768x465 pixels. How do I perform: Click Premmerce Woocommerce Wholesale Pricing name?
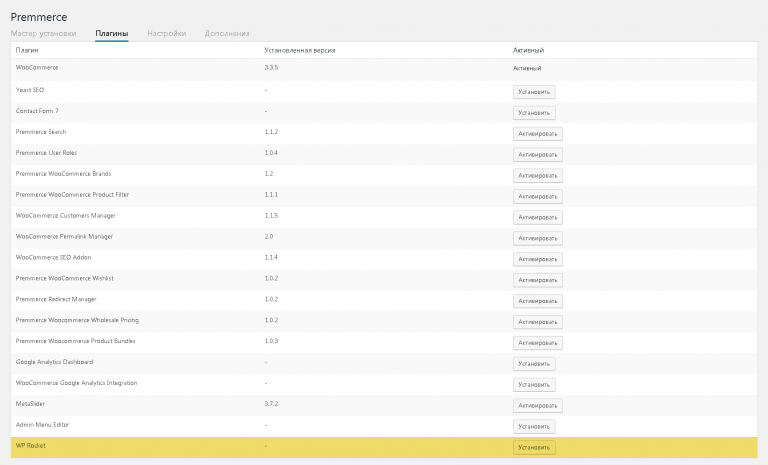[77, 320]
